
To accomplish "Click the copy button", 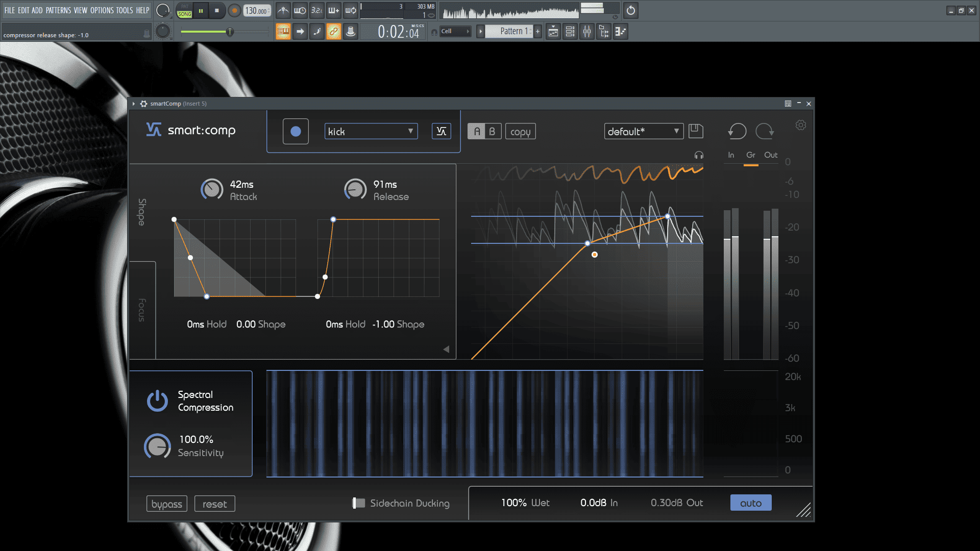I will coord(521,131).
